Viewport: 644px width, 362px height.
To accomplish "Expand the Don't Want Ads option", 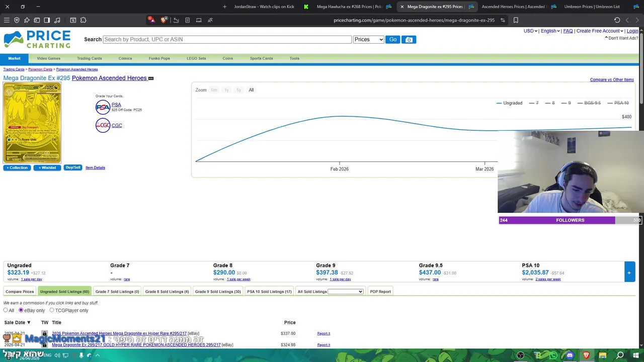I will (x=621, y=38).
